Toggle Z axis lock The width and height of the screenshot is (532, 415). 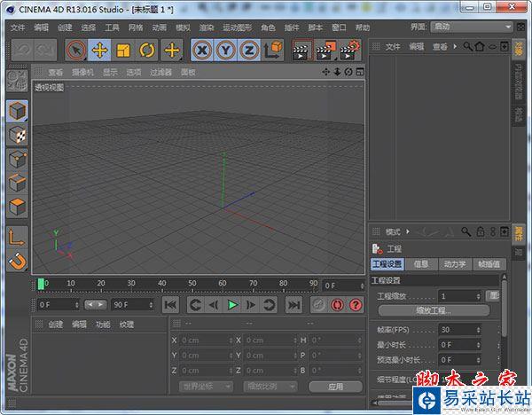249,51
